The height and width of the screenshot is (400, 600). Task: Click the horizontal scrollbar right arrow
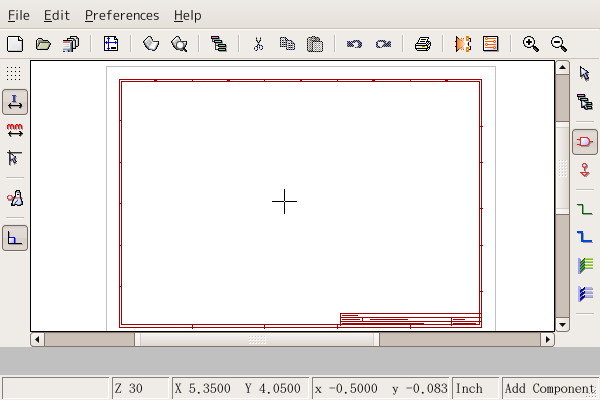pos(547,340)
